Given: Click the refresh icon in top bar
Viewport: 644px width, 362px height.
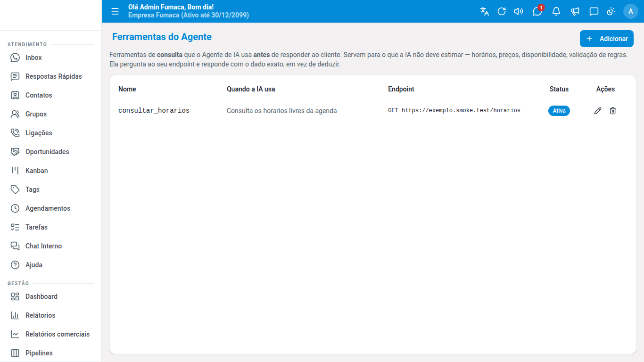Looking at the screenshot, I should point(502,11).
